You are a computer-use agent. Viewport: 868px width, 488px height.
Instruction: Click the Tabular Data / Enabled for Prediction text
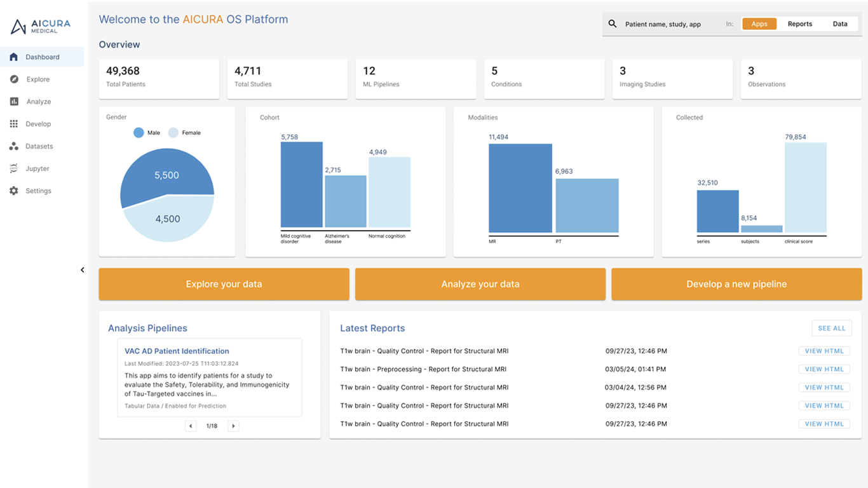(x=175, y=405)
